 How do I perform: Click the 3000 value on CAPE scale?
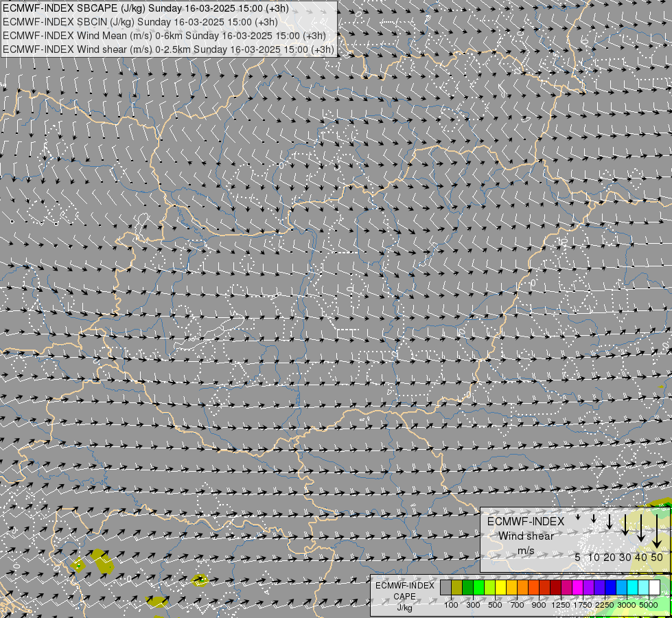pos(627,605)
